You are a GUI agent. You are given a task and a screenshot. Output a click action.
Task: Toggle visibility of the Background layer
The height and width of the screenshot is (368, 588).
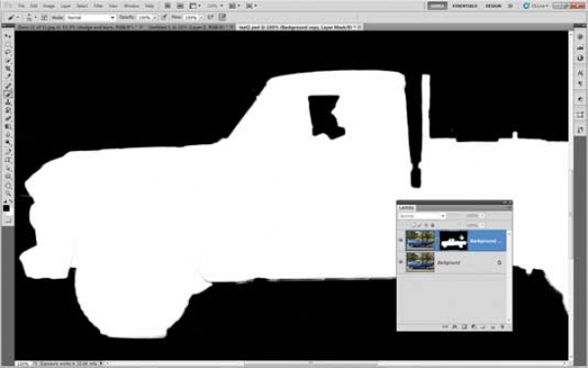click(401, 262)
